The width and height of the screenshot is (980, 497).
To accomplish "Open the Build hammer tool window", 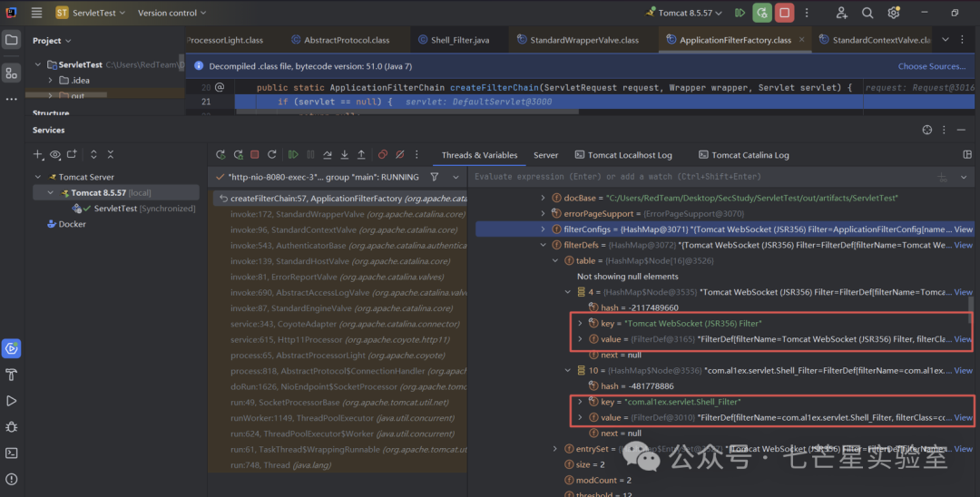I will tap(11, 375).
